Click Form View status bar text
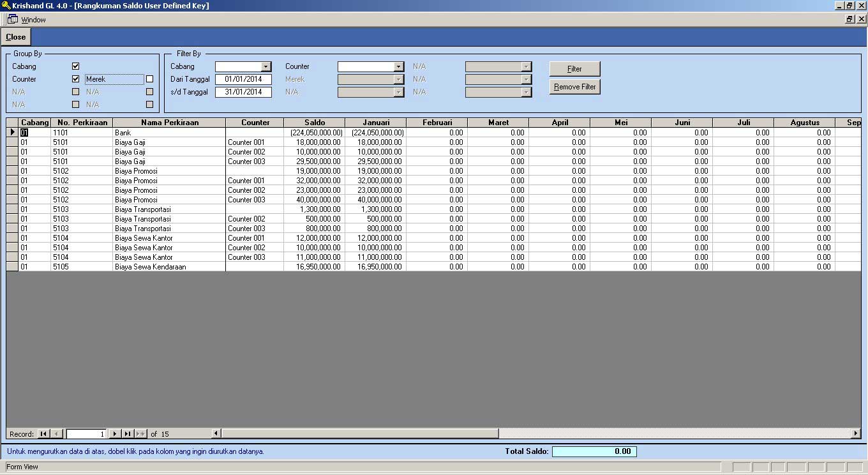 click(x=22, y=467)
